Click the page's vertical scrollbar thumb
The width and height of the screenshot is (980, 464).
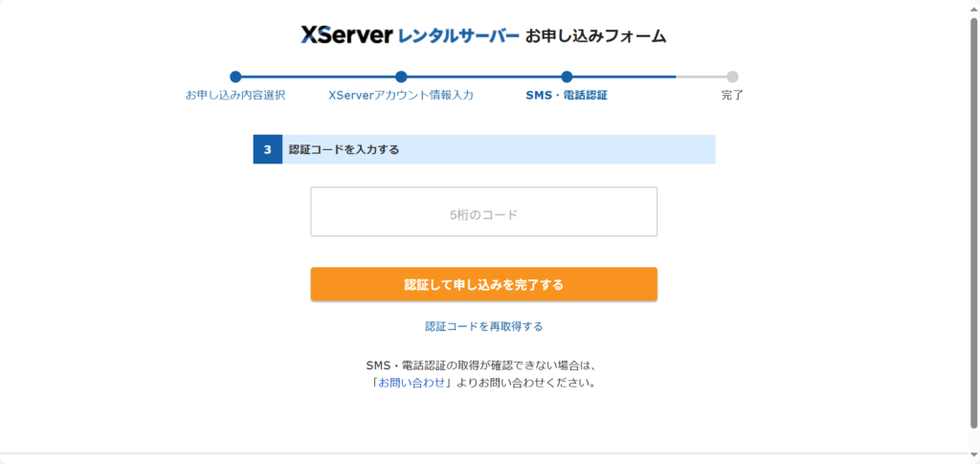973,220
